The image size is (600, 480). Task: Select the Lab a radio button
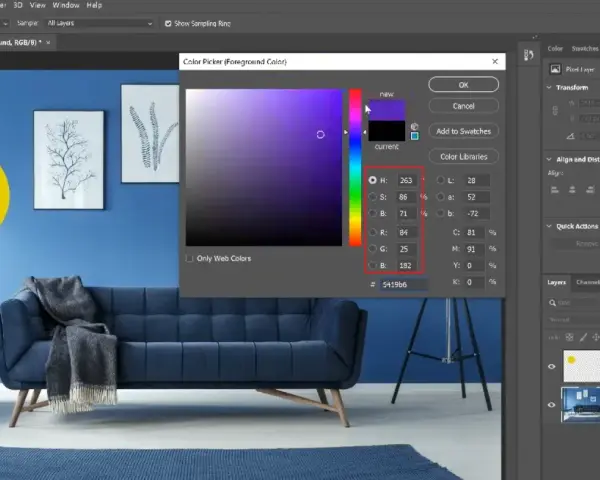click(440, 197)
